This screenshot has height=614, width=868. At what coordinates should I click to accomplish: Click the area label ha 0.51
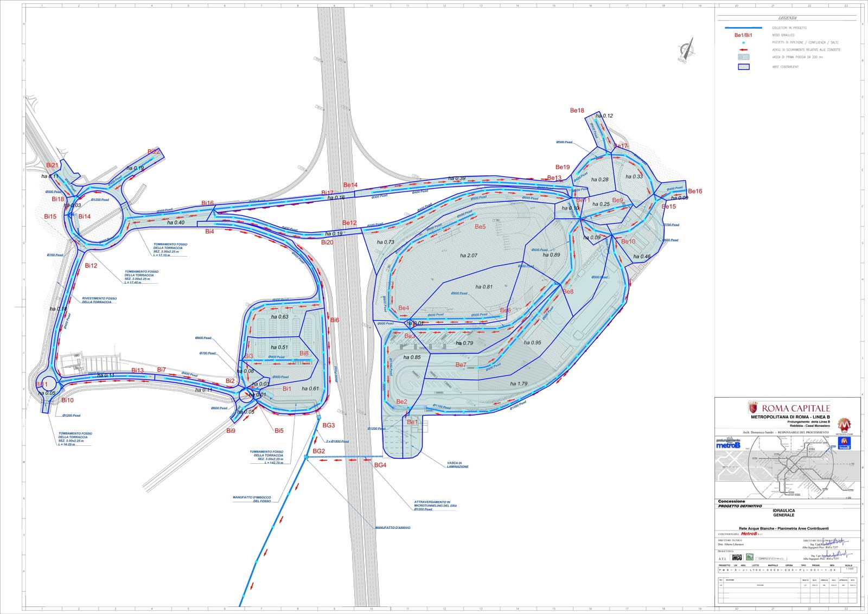(x=279, y=348)
